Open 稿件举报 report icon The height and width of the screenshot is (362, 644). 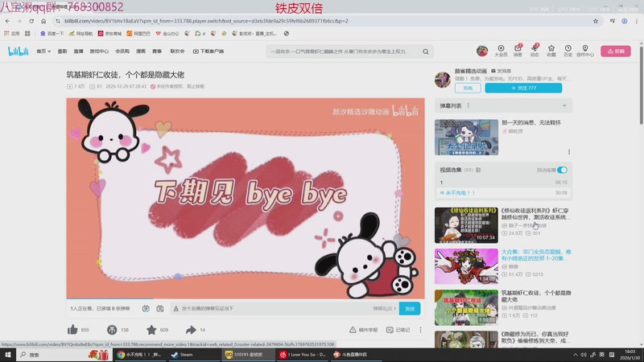(364, 330)
